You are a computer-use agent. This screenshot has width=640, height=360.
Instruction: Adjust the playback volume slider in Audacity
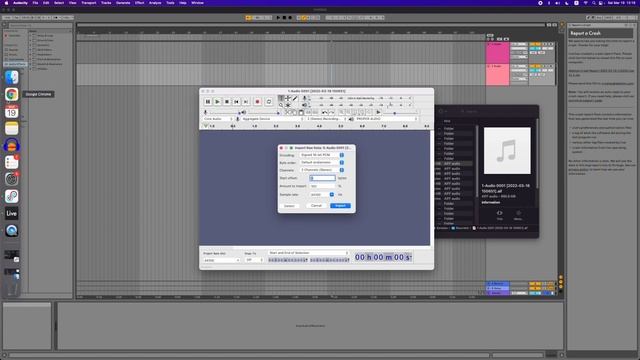264,113
